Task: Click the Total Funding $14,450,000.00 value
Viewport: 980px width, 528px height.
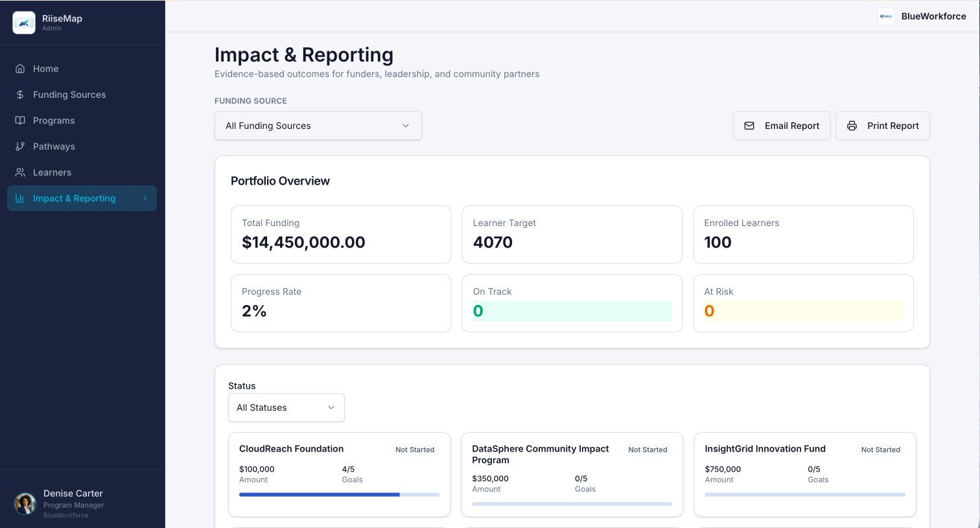Action: point(303,242)
